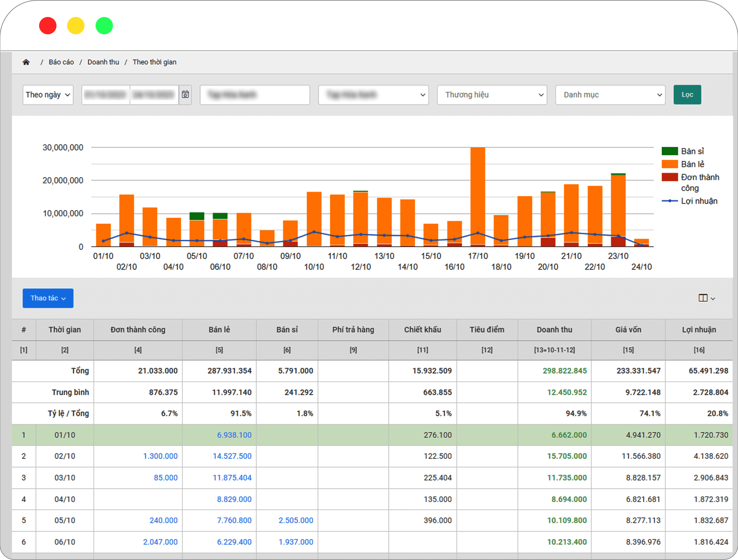Click the 17/10 tallest orange bar
Image resolution: width=738 pixels, height=560 pixels.
[477, 192]
